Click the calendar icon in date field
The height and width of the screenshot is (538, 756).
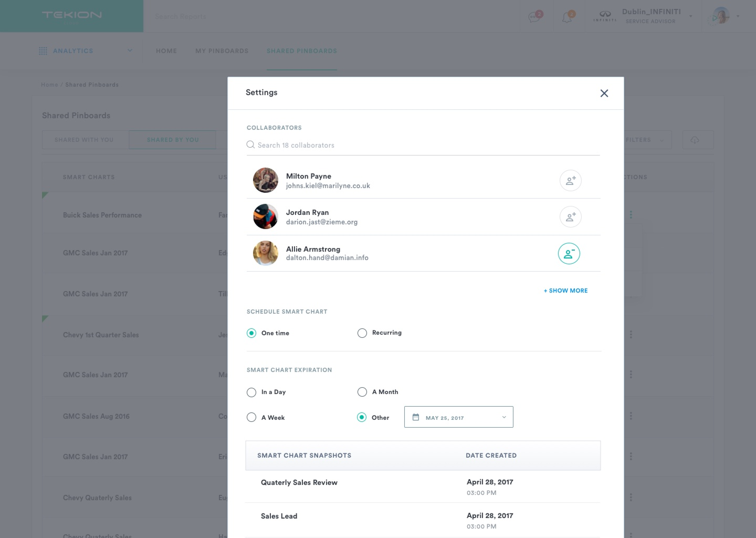coord(416,417)
